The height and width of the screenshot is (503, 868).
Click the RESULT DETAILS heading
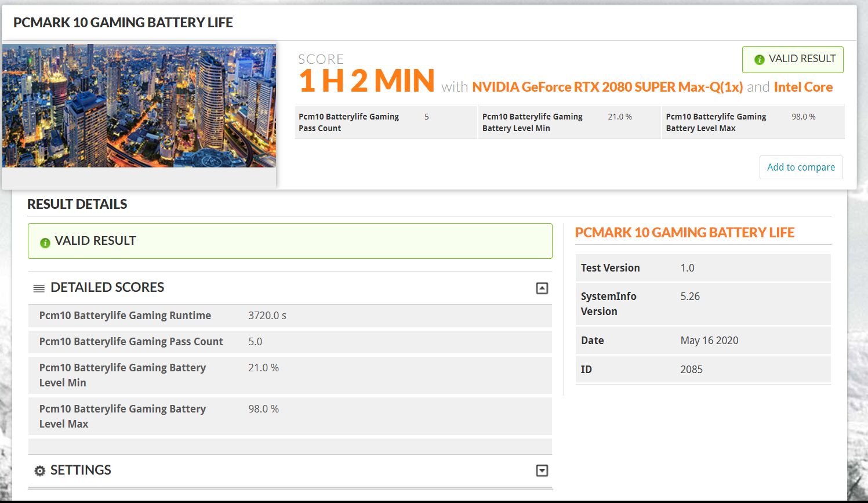(77, 204)
